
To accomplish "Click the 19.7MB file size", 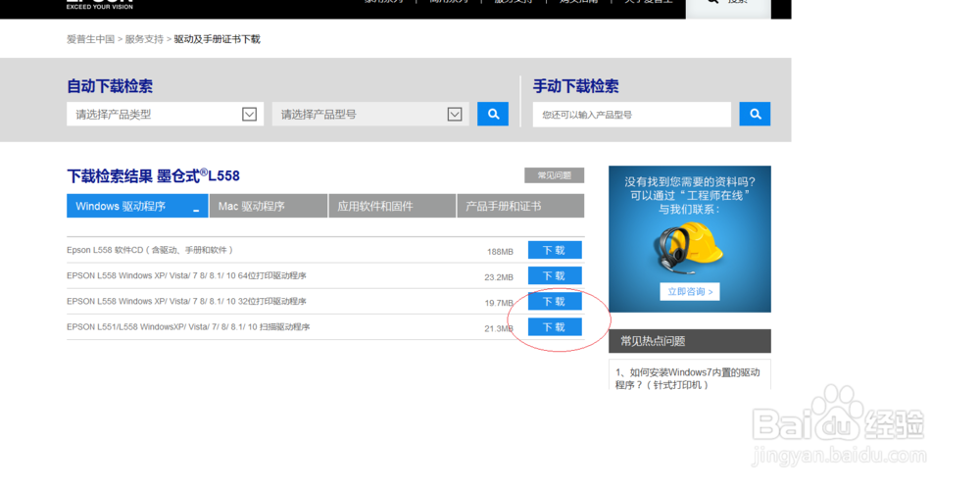I will click(499, 303).
